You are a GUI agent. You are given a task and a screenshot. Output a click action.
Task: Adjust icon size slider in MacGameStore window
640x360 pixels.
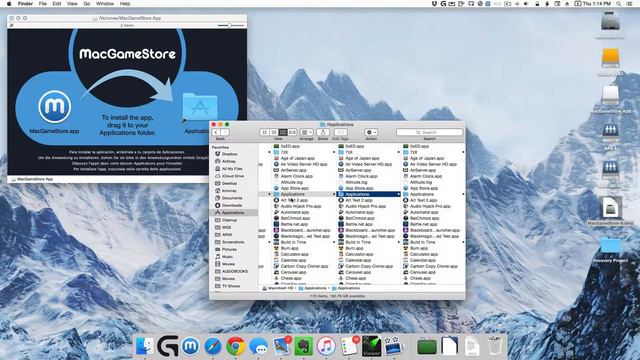coord(231,25)
